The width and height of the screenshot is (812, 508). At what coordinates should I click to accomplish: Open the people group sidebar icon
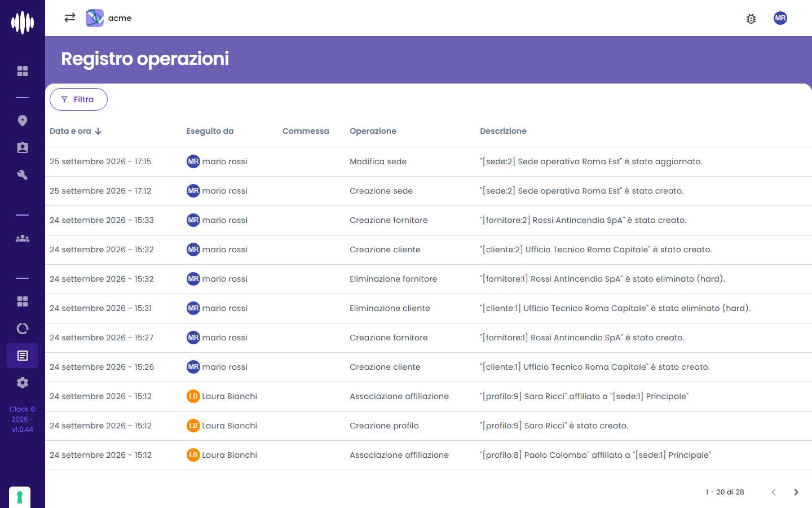click(x=23, y=238)
